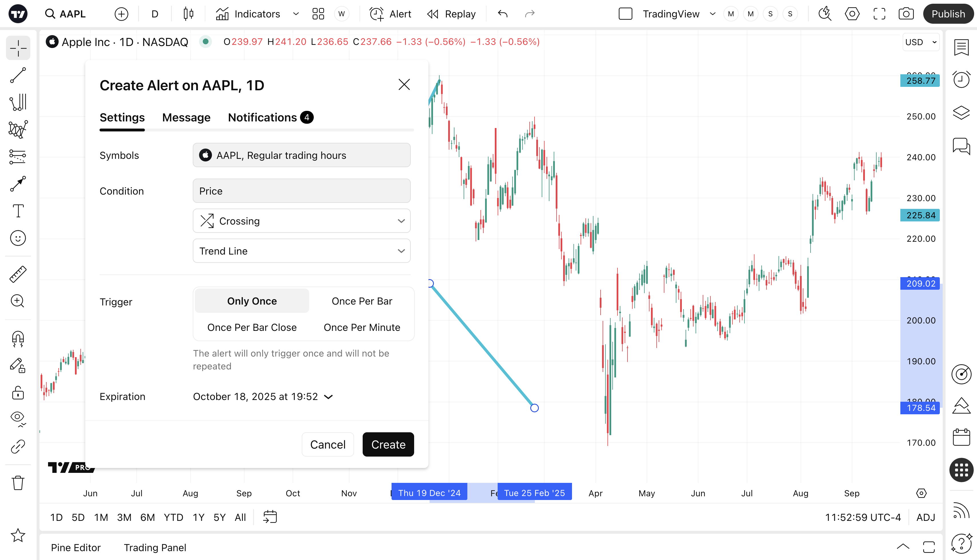Screen dimensions: 977x560
Task: Expand the Crossing condition dropdown
Action: [301, 221]
